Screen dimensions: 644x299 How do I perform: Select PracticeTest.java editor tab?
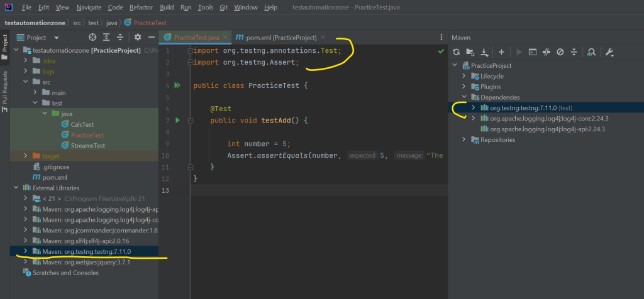196,37
